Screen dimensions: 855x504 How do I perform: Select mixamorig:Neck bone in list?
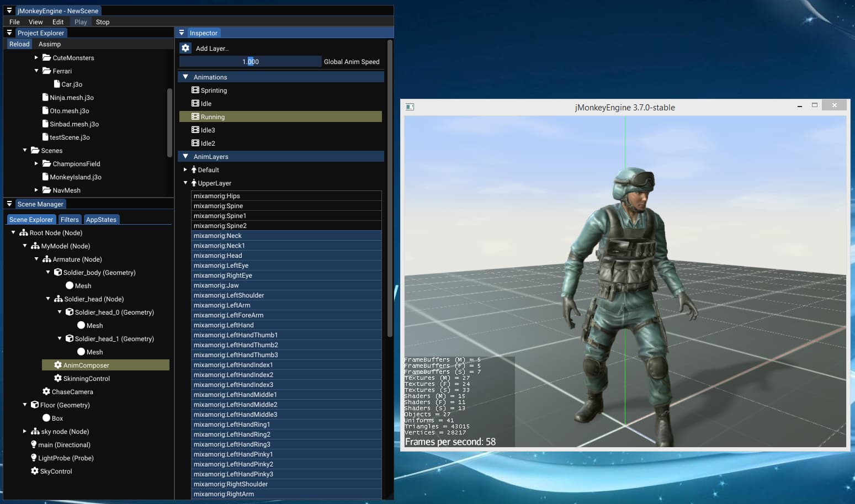tap(286, 235)
